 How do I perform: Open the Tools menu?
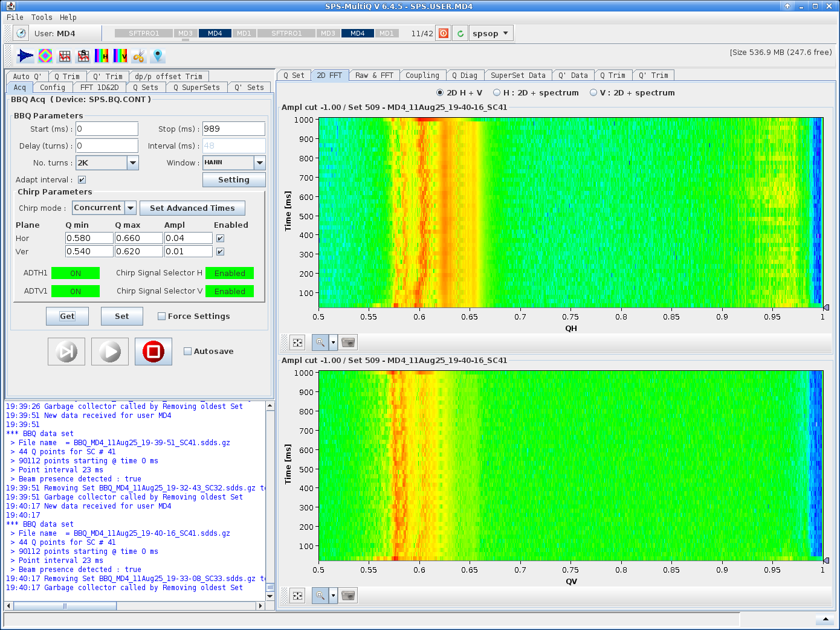pyautogui.click(x=40, y=17)
